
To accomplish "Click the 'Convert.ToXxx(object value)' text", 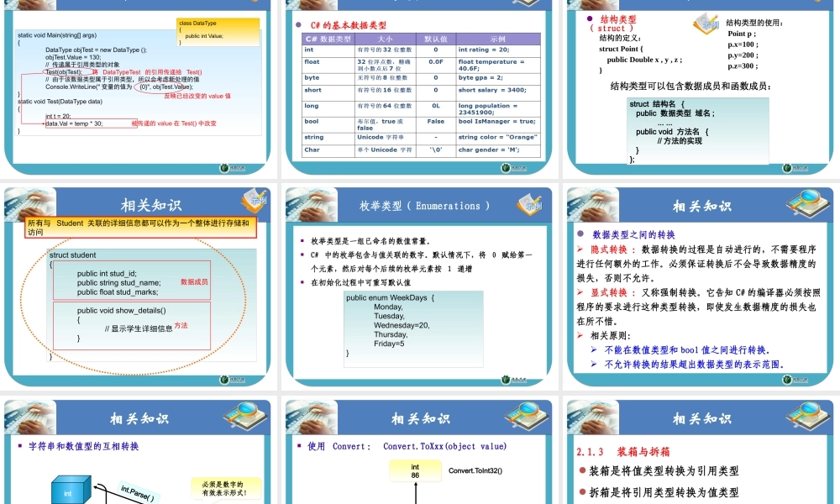I will click(444, 446).
